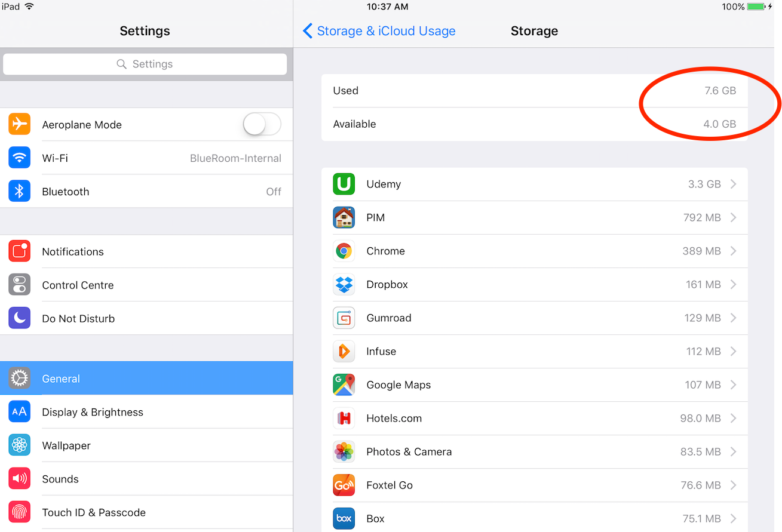Open Sounds settings
This screenshot has height=532, width=782.
[x=146, y=478]
